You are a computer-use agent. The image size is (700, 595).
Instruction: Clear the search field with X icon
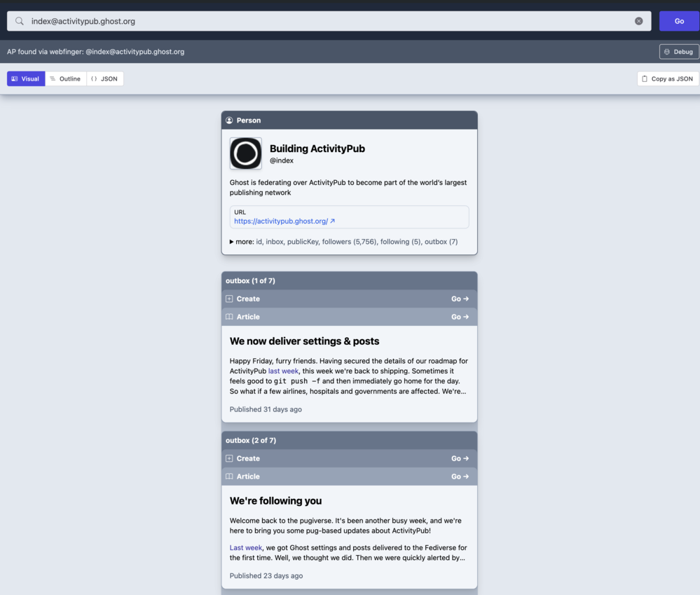click(638, 21)
